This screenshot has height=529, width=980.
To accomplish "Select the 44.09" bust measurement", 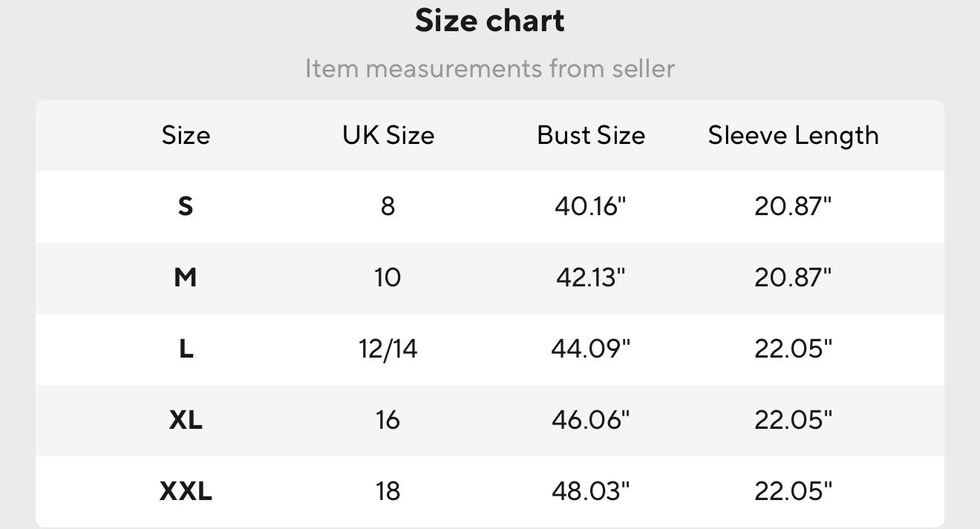I will (x=591, y=349).
